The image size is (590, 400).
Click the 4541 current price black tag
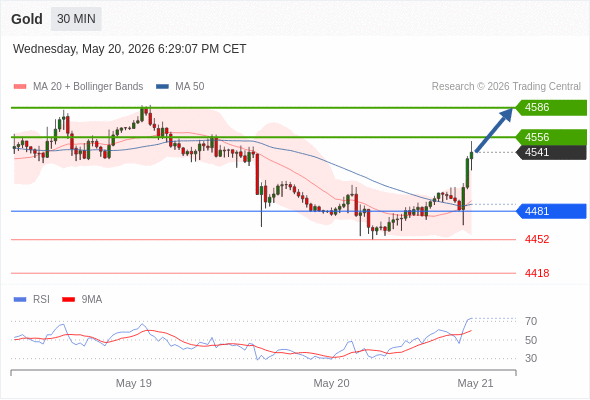coord(551,152)
